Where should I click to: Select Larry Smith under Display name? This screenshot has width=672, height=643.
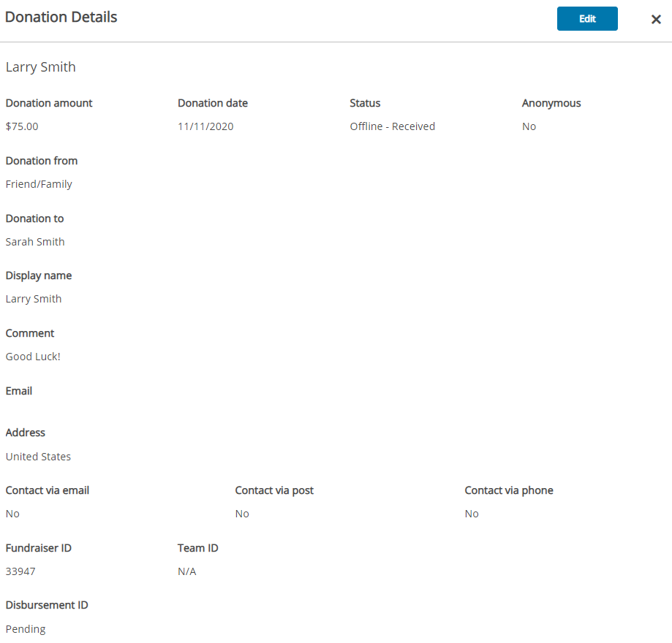(34, 299)
